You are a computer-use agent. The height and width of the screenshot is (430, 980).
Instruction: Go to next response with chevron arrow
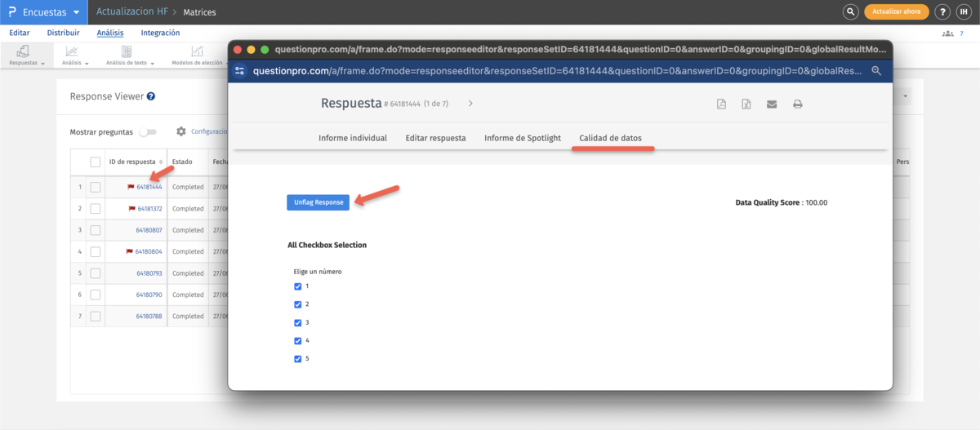pos(470,104)
